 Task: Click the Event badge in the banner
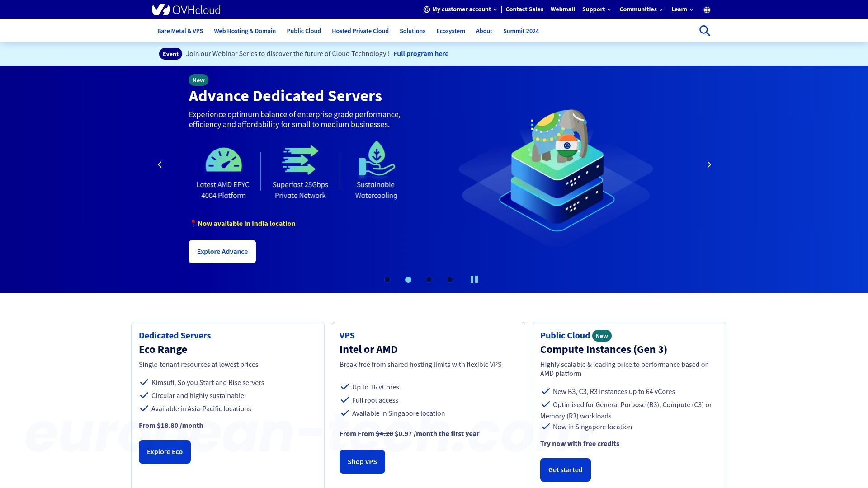pos(170,53)
